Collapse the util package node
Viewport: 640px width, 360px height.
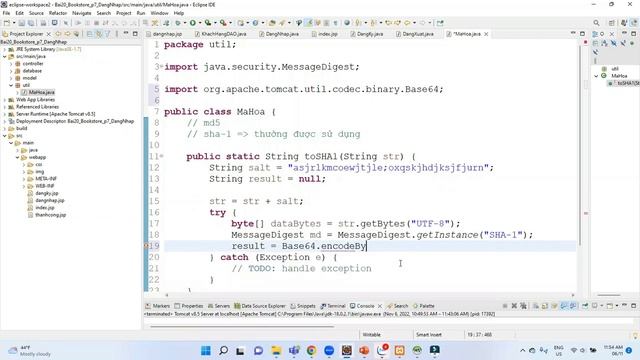(11, 85)
